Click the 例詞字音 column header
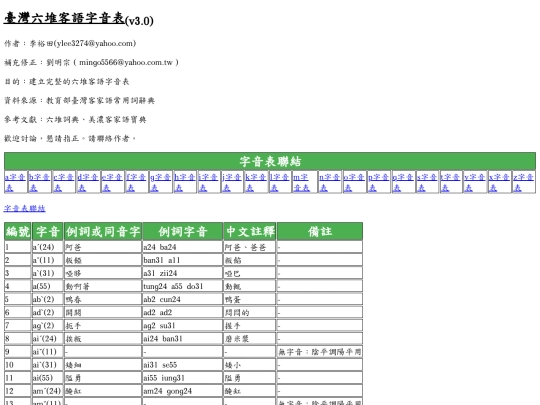540x405 pixels. [183, 231]
